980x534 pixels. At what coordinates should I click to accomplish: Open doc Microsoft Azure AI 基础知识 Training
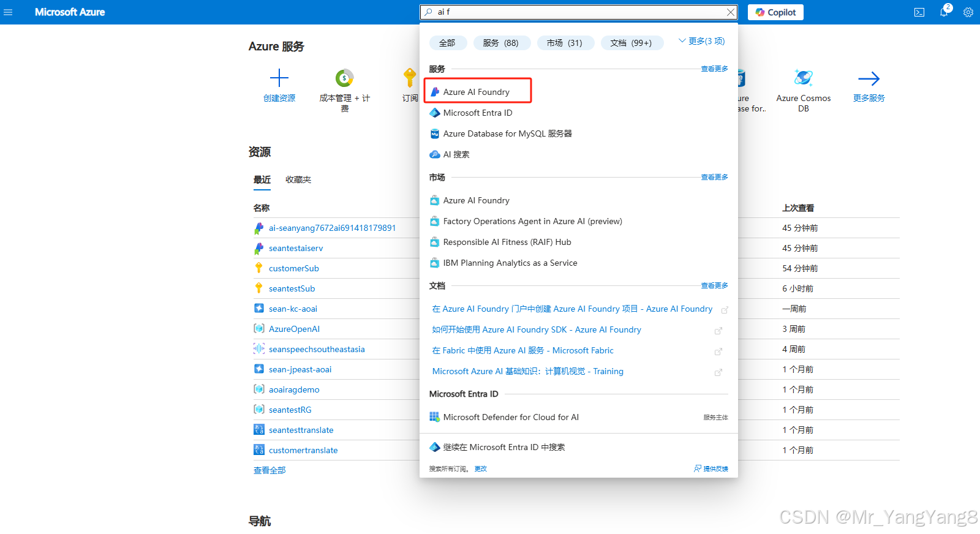pos(527,372)
